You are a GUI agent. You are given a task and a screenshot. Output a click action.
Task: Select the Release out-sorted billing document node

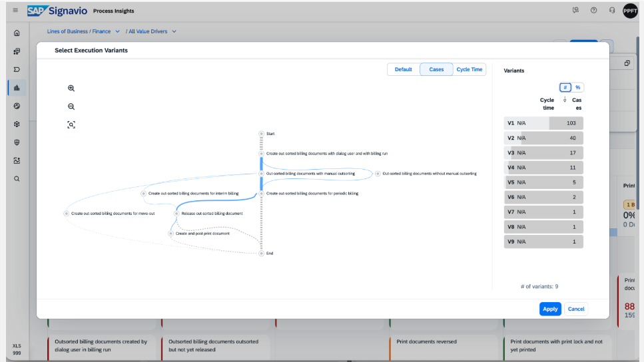[x=176, y=214]
